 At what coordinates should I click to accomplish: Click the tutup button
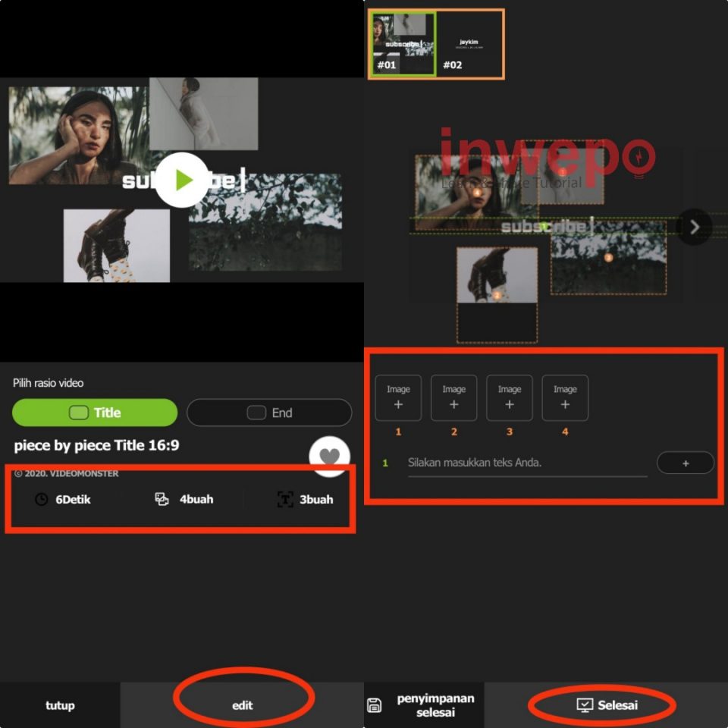60,705
